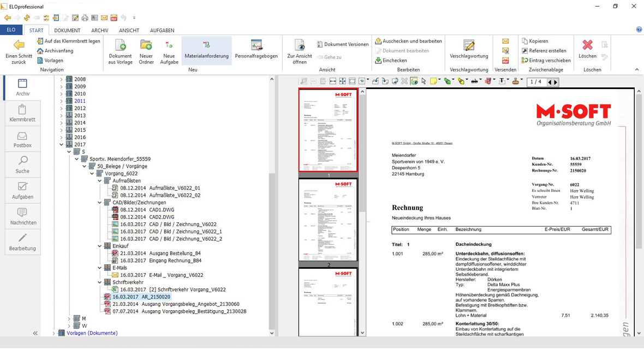644x355 pixels.
Task: Click the Verschlagwortung ribbon icon
Action: [468, 49]
